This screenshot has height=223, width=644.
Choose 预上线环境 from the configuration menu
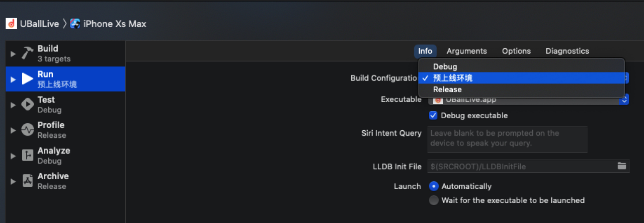[x=521, y=78]
